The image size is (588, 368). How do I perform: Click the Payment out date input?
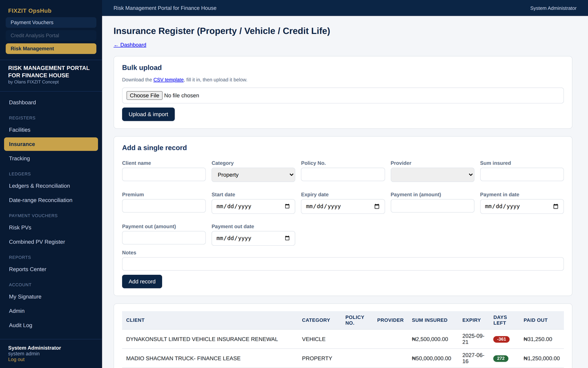coord(253,238)
